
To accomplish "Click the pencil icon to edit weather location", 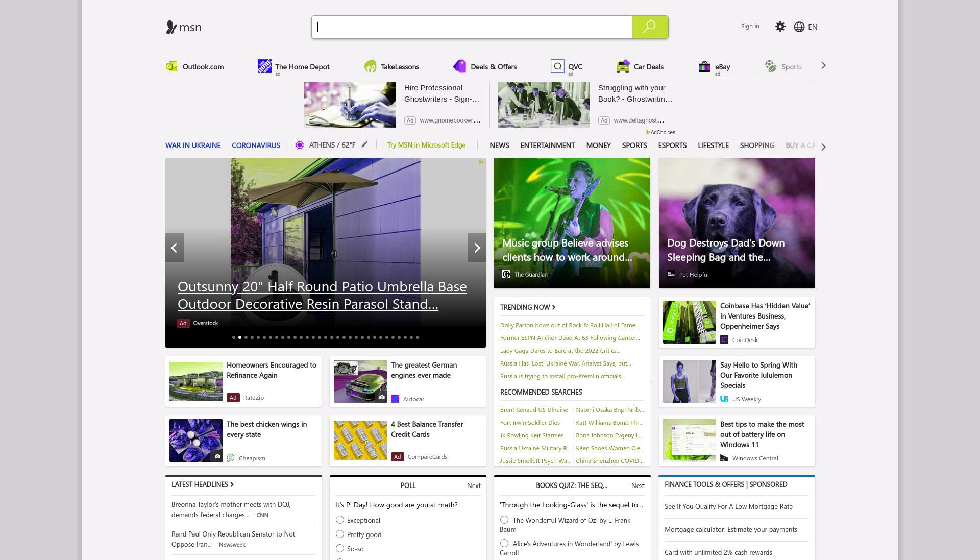I will (364, 145).
